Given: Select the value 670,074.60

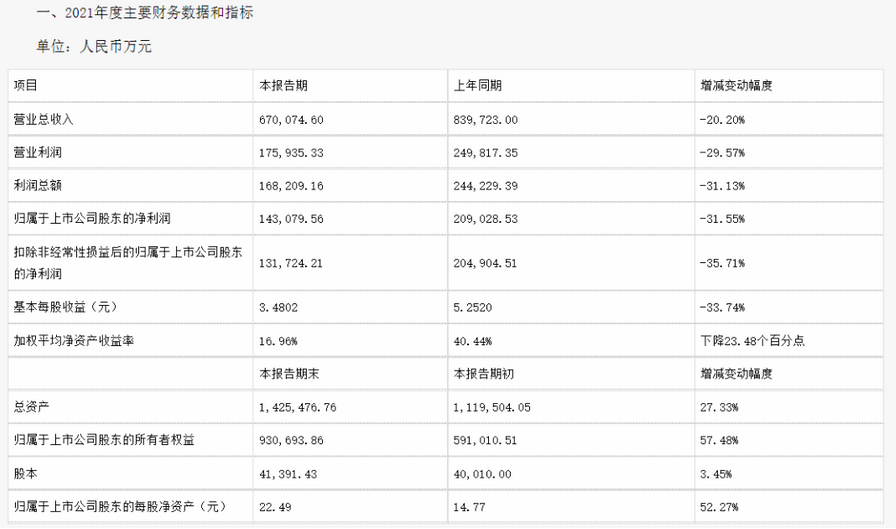Looking at the screenshot, I should [x=291, y=120].
